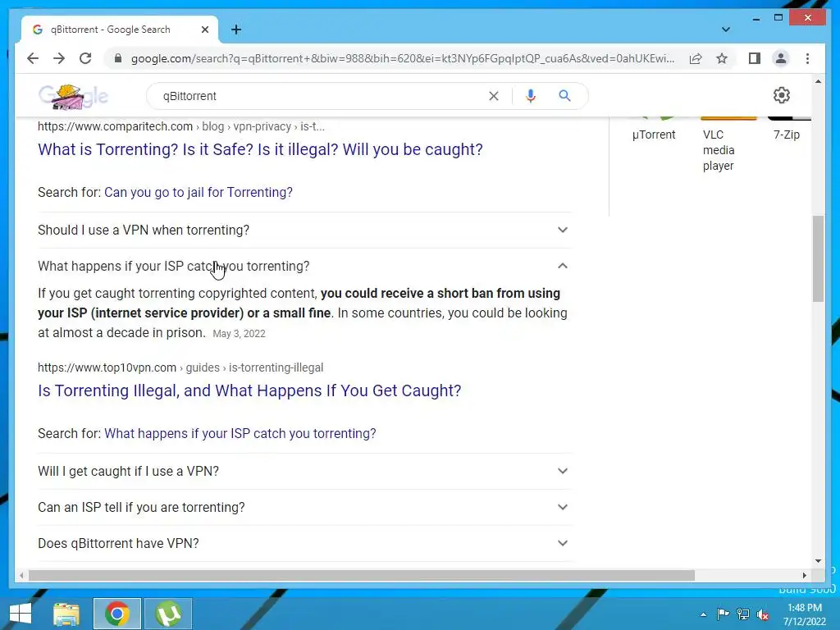Open Google quick settings gear

[x=781, y=95]
